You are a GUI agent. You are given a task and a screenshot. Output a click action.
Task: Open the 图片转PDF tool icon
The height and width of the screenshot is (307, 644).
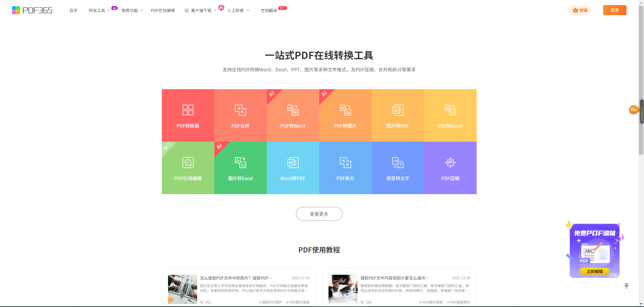click(398, 110)
